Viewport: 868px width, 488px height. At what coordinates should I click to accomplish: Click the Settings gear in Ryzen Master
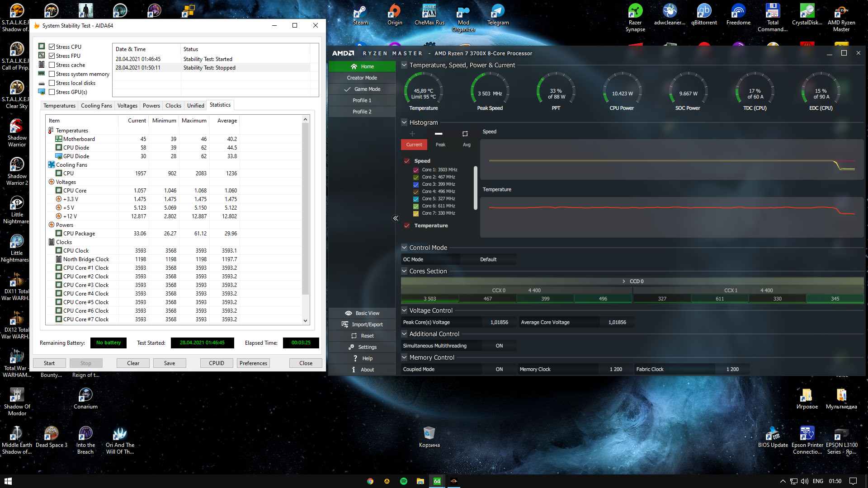pyautogui.click(x=351, y=347)
